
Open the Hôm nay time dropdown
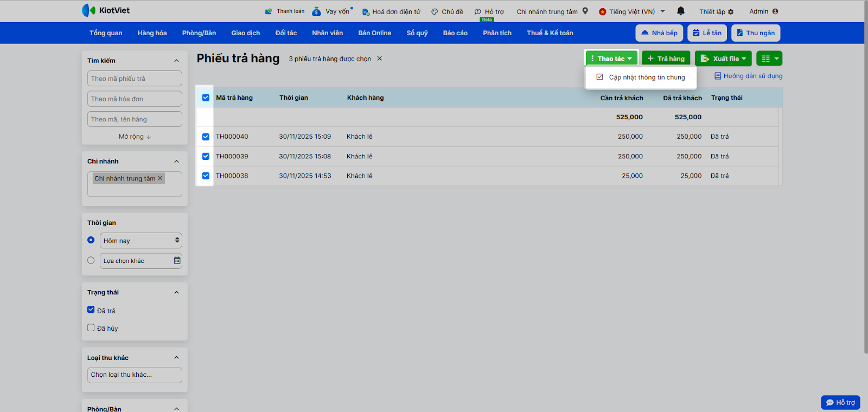tap(141, 241)
